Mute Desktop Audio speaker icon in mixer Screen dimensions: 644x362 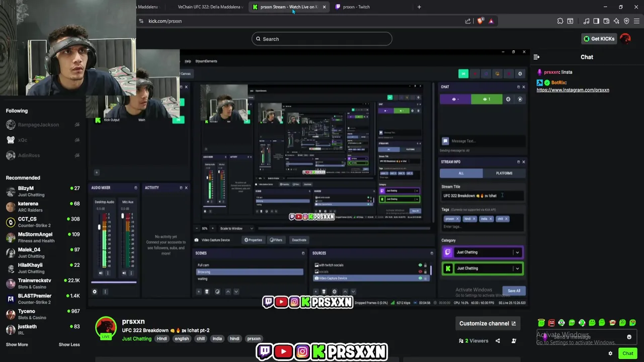[x=101, y=273]
